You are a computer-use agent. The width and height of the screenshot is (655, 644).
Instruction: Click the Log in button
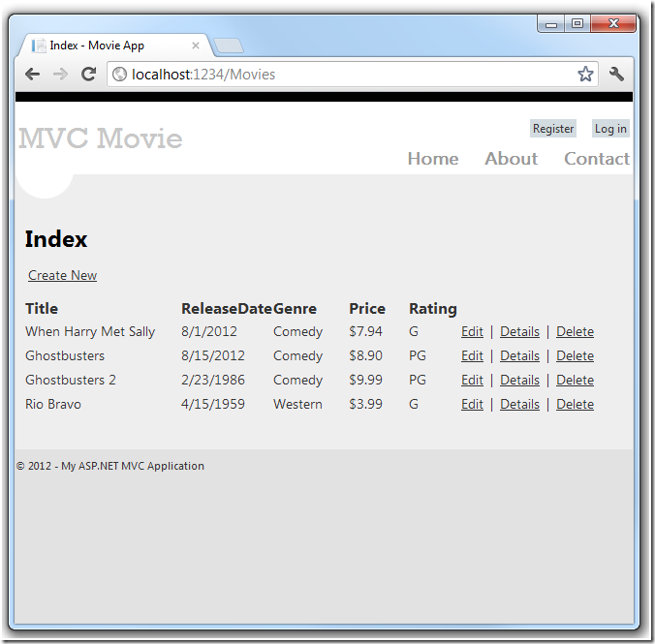610,129
